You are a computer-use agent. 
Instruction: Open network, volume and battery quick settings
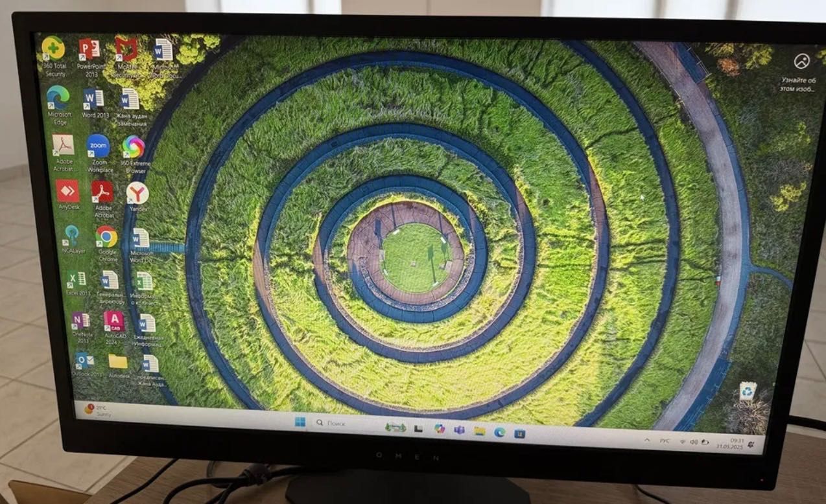(x=694, y=442)
